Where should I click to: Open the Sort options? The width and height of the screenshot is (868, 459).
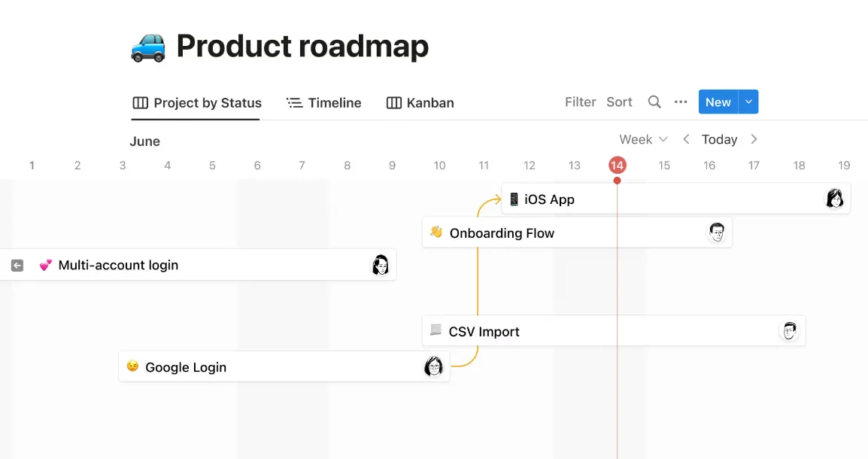619,102
